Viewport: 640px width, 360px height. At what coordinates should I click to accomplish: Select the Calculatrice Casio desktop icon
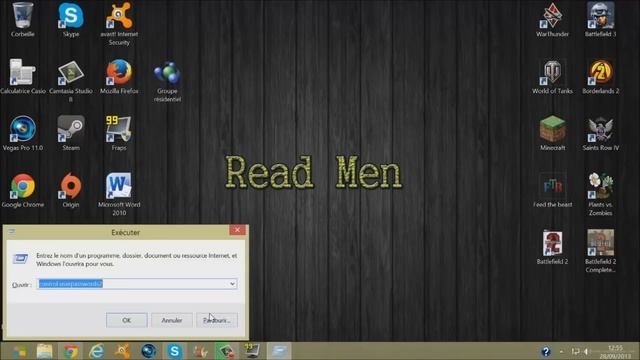22,76
